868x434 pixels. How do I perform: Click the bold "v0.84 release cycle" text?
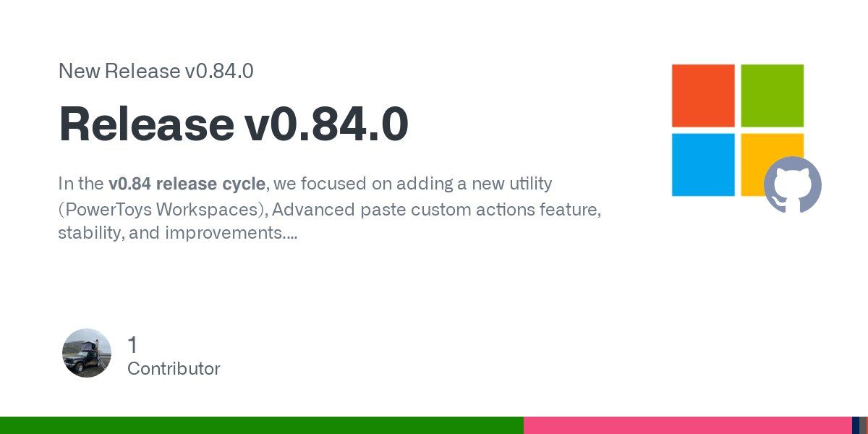tap(187, 184)
